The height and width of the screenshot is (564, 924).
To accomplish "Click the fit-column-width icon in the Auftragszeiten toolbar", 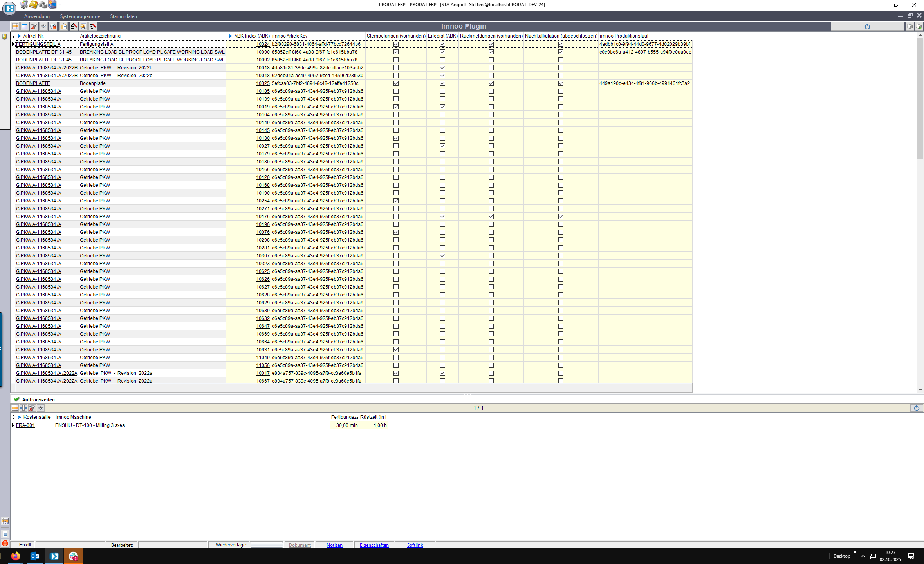I will [x=23, y=408].
